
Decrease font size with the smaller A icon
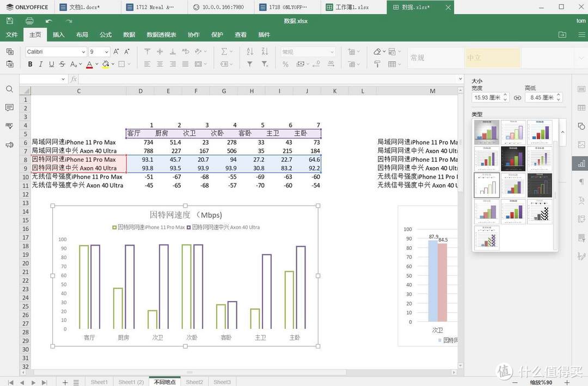[x=127, y=51]
